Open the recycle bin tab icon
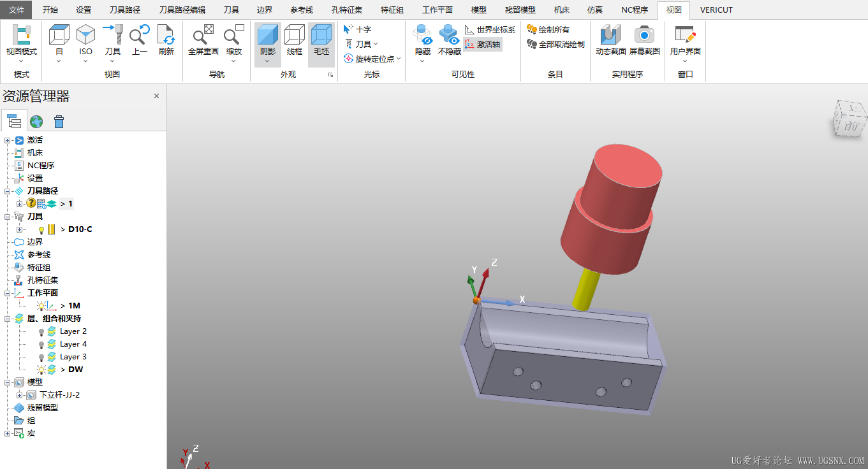Viewport: 868px width, 469px height. click(59, 121)
